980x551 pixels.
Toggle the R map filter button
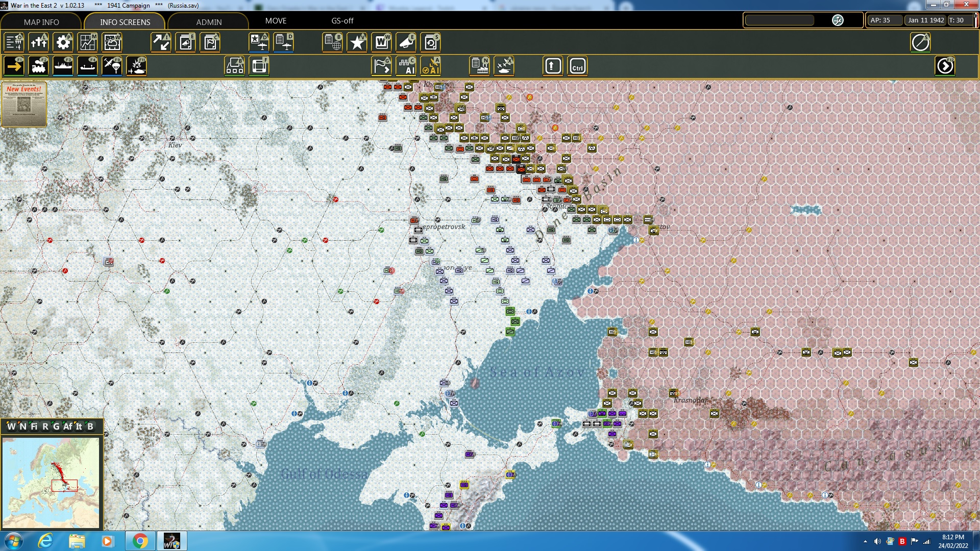[45, 427]
